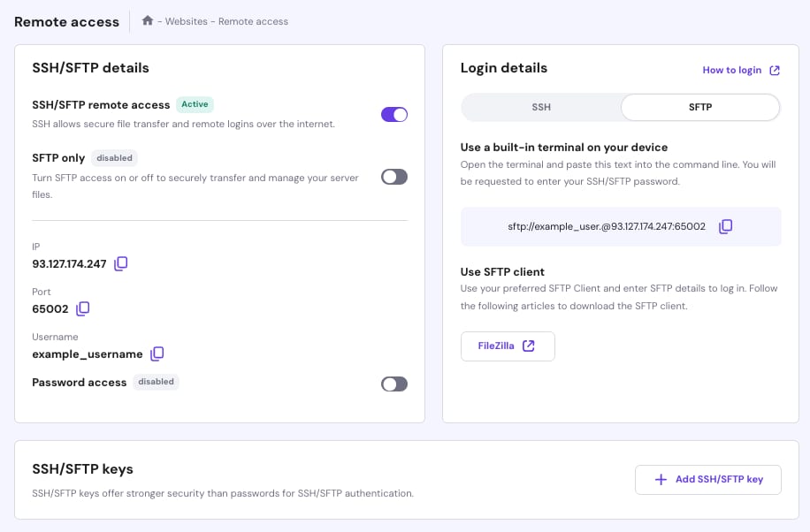Turn on the Password access toggle
The width and height of the screenshot is (810, 532).
[x=394, y=384]
